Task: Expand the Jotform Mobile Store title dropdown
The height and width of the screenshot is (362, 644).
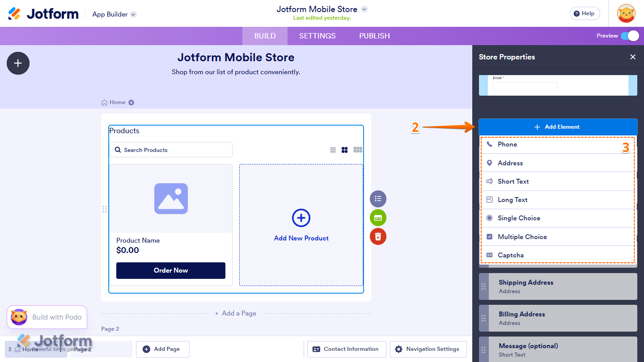Action: click(x=364, y=9)
